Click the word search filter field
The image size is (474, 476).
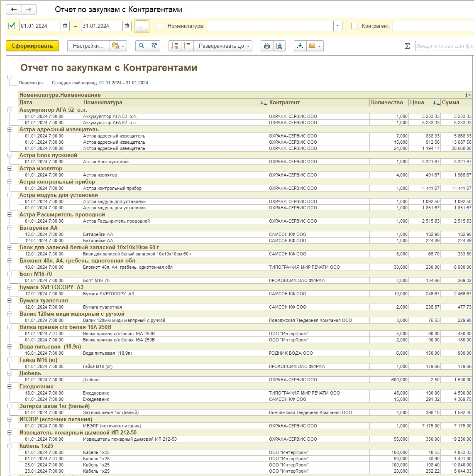tap(444, 46)
